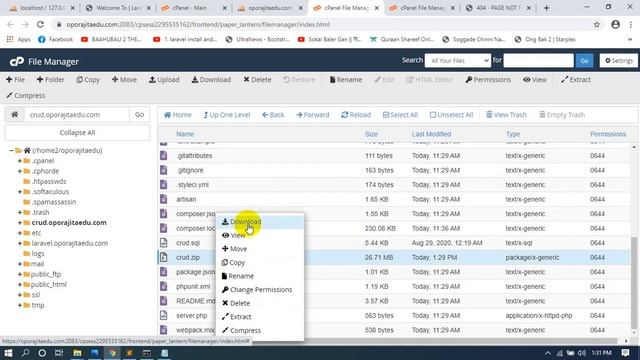640x360 pixels.
Task: Click the Copy toolbar button
Action: tap(88, 80)
